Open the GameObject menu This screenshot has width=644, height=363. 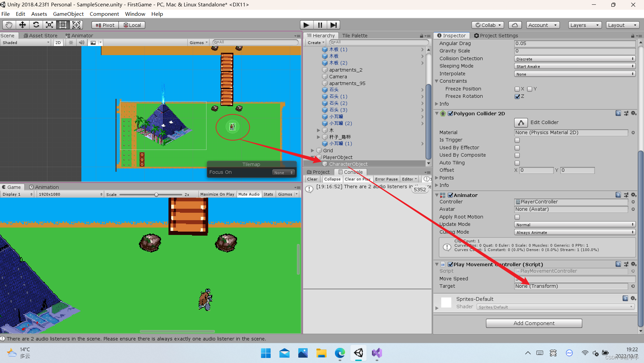68,14
